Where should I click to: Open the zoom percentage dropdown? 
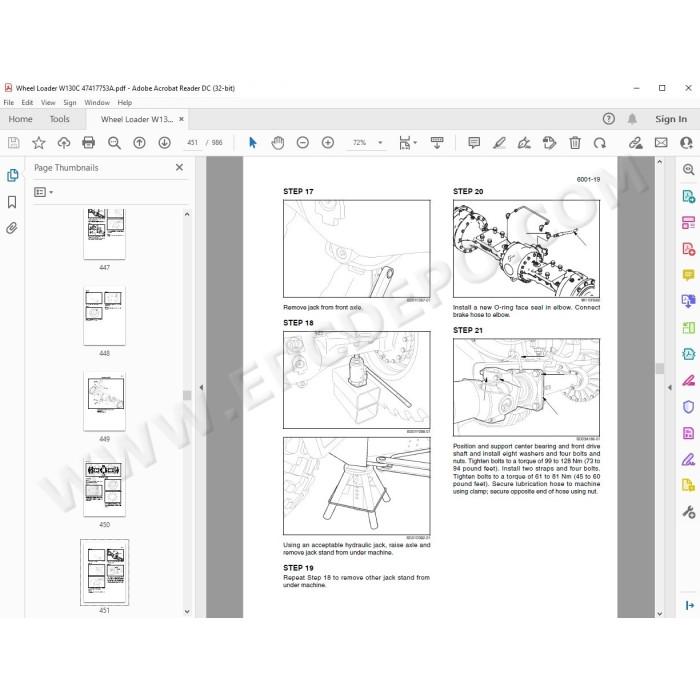coord(380,142)
